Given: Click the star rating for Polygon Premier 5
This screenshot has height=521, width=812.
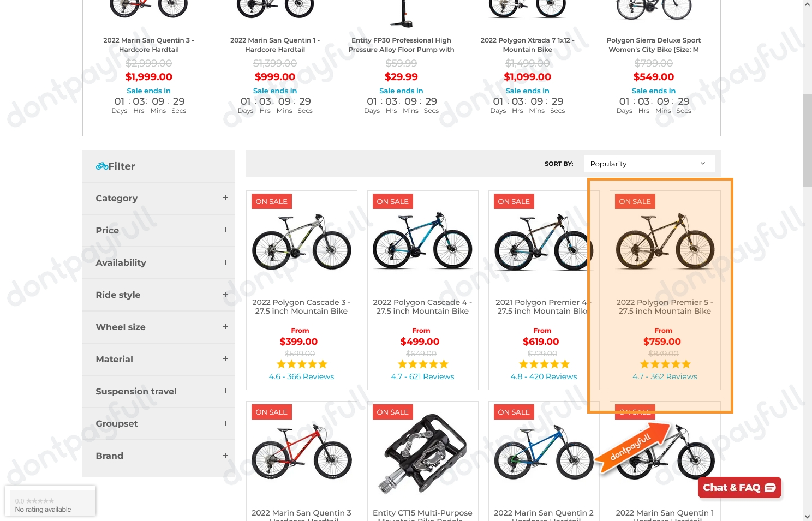Looking at the screenshot, I should click(x=665, y=364).
